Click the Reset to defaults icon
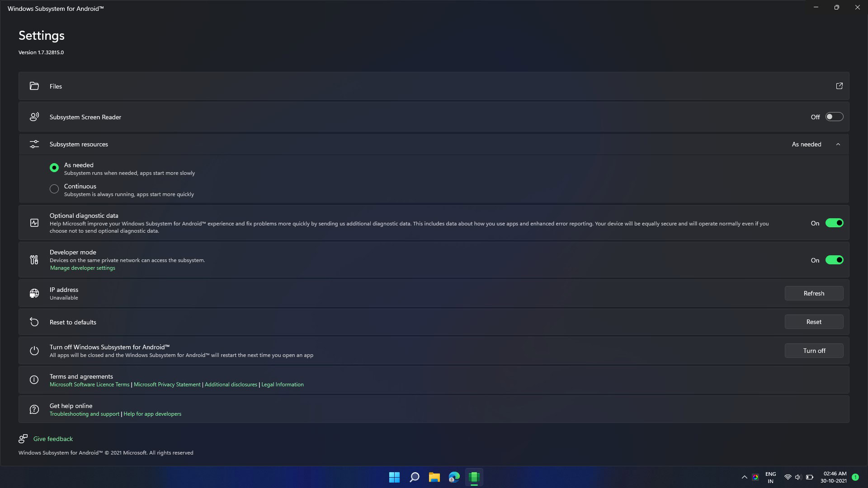This screenshot has height=488, width=868. point(34,322)
